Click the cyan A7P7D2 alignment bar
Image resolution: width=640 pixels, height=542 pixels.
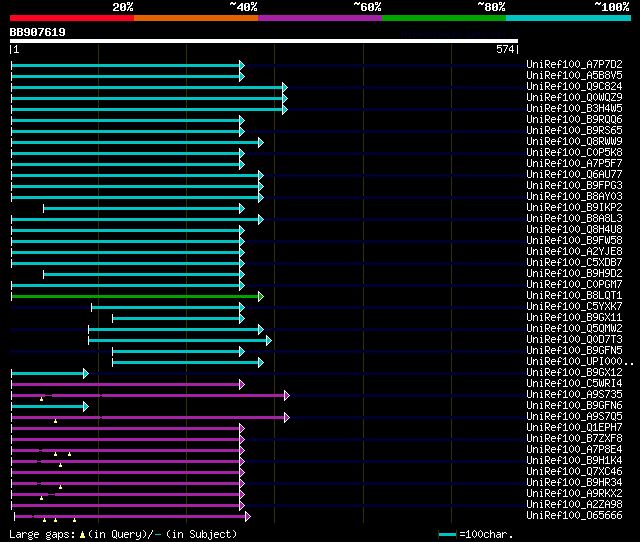click(x=128, y=65)
